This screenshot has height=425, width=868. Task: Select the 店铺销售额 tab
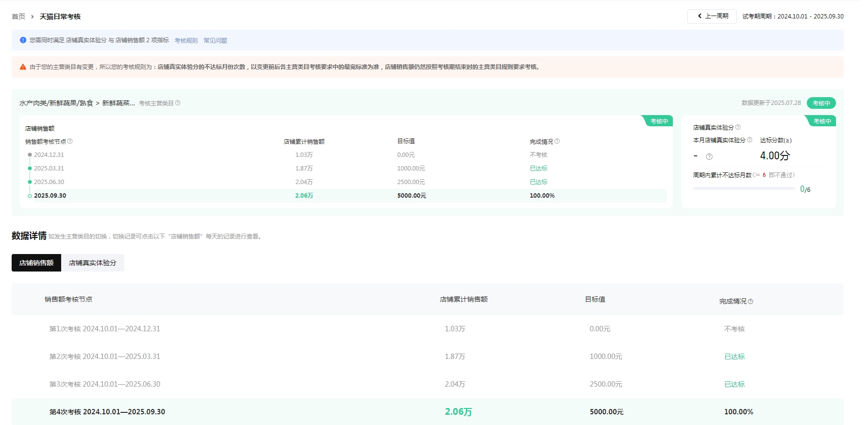36,263
